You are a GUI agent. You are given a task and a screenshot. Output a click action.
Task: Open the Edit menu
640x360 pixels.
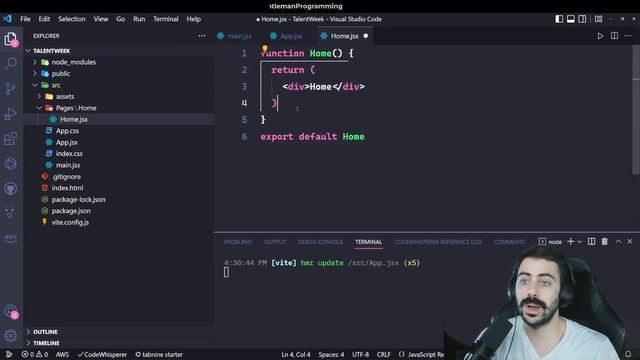click(44, 19)
